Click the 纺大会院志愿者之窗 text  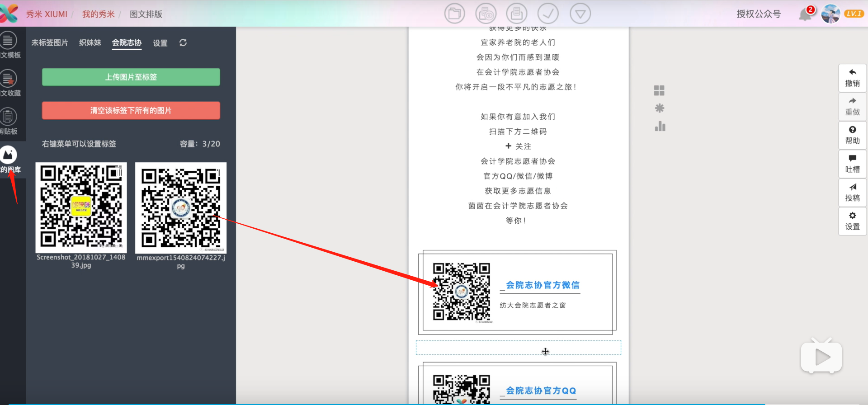[533, 305]
